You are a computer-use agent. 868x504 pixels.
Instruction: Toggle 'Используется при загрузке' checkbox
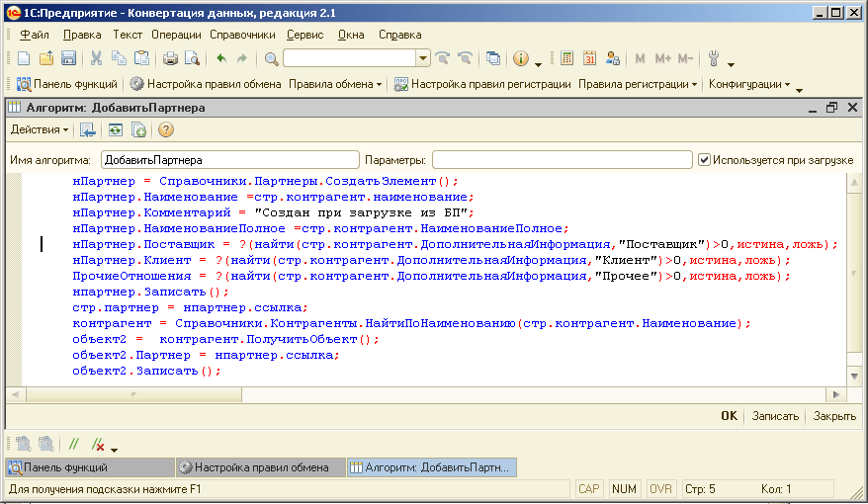[x=704, y=160]
